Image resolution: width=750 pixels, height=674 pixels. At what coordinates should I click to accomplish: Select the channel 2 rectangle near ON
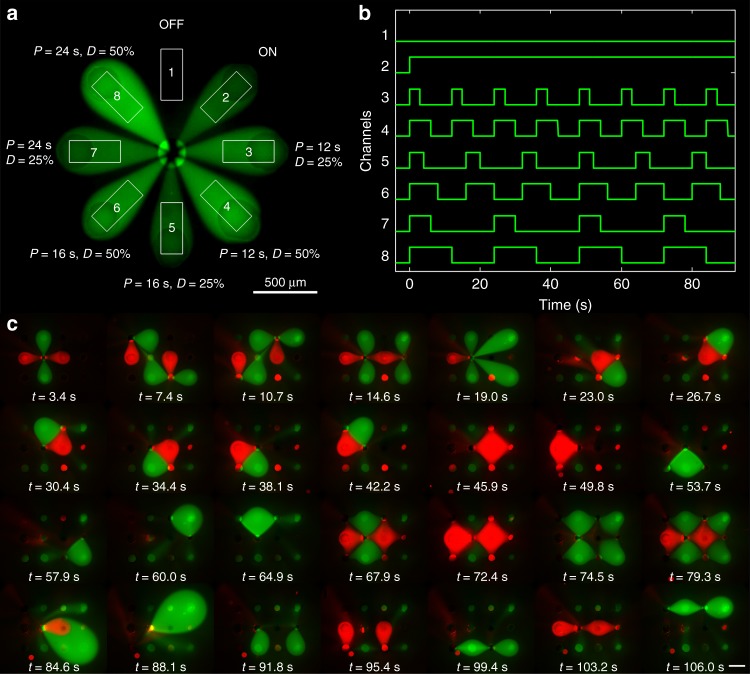click(226, 97)
